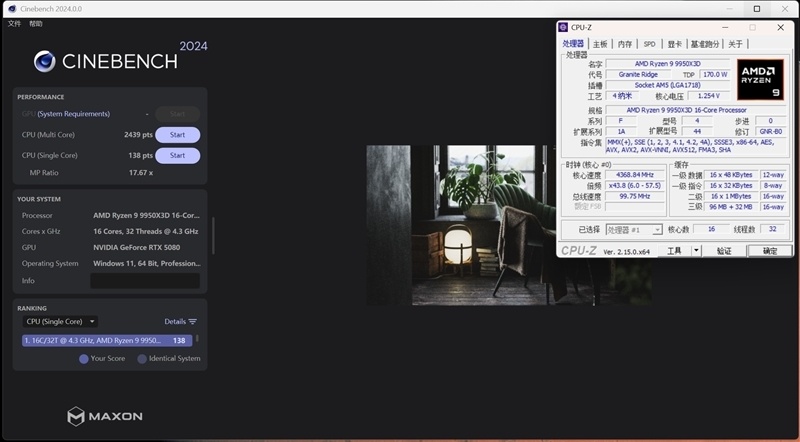The height and width of the screenshot is (442, 800).
Task: Open the 帮助 menu in Cinebench
Action: tap(36, 23)
